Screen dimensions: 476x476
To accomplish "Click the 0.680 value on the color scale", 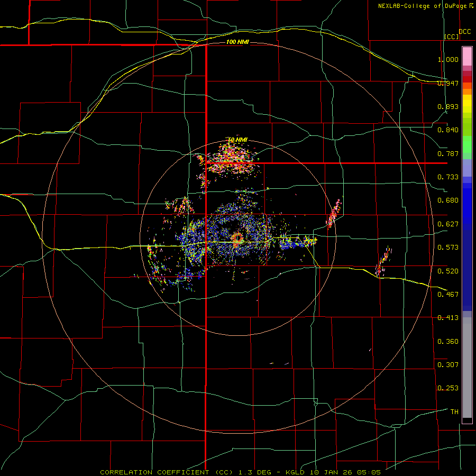I will click(448, 200).
